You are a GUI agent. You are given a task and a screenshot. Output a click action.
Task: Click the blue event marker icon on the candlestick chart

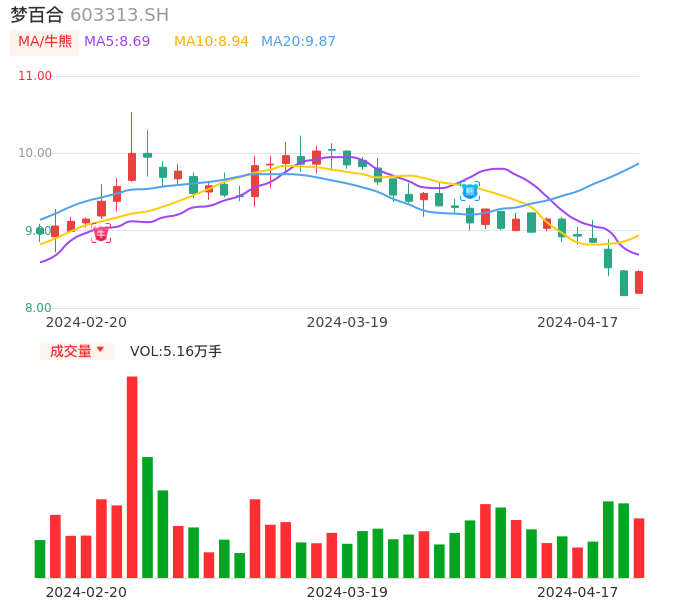click(x=469, y=190)
